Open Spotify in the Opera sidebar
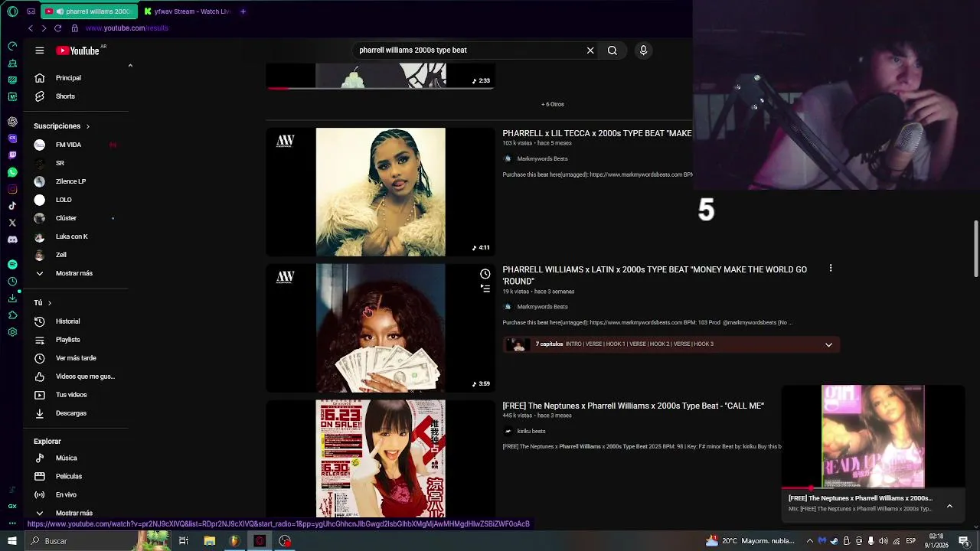This screenshot has height=551, width=980. click(12, 264)
